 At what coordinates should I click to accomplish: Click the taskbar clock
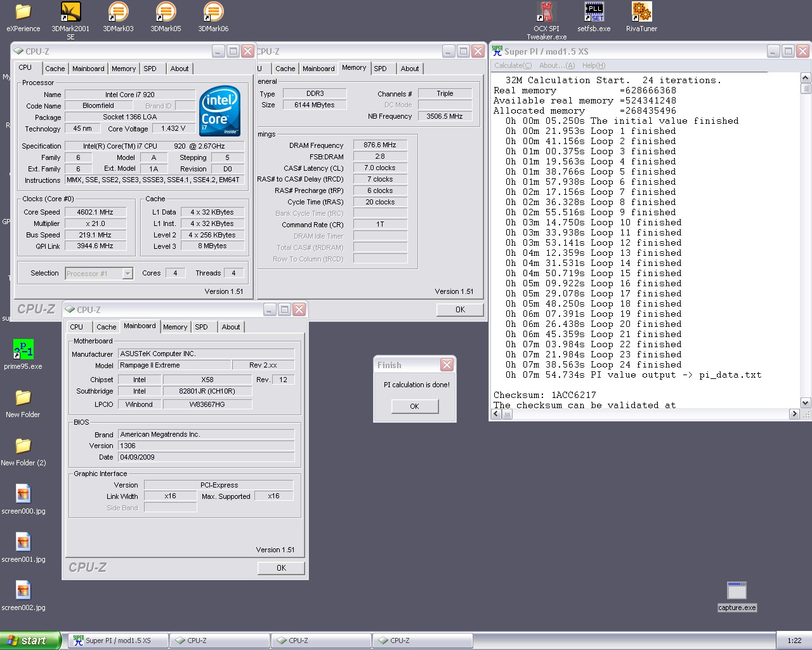click(x=794, y=640)
